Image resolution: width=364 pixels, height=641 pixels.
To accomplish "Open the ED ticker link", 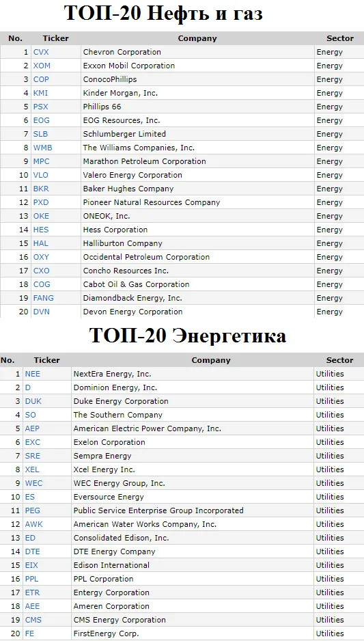I will 30,538.
